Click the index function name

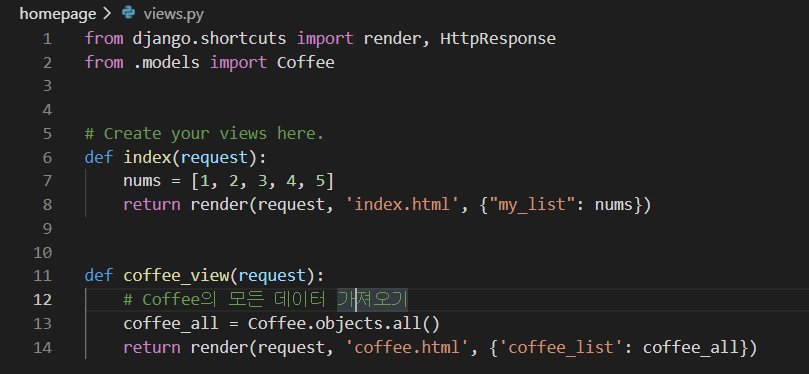[148, 157]
